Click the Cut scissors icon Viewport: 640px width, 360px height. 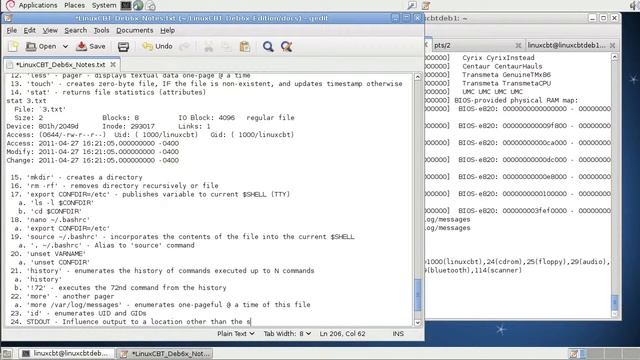[x=209, y=47]
